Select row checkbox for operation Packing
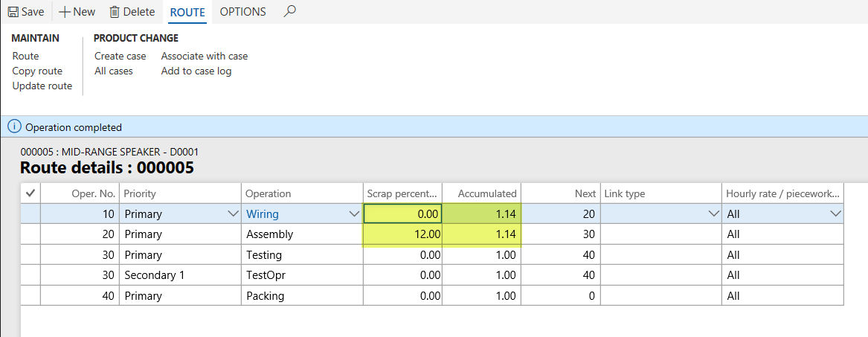The width and height of the screenshot is (868, 337). (x=30, y=295)
